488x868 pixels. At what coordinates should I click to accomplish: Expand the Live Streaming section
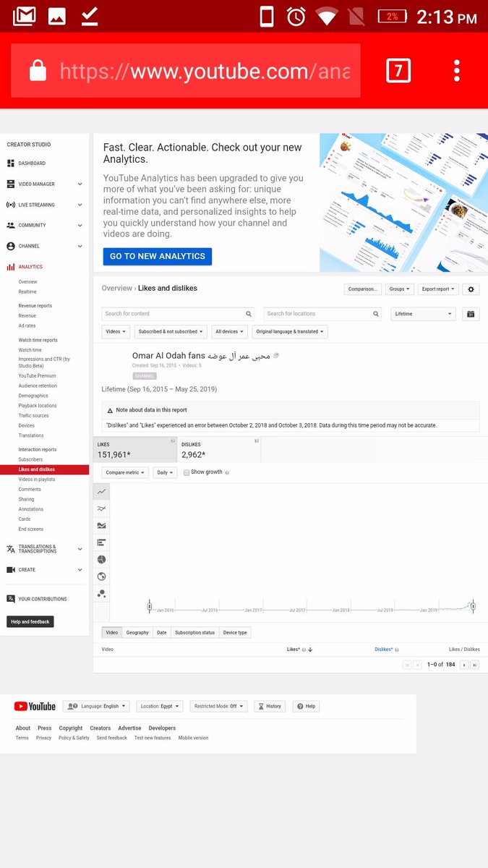[x=80, y=205]
